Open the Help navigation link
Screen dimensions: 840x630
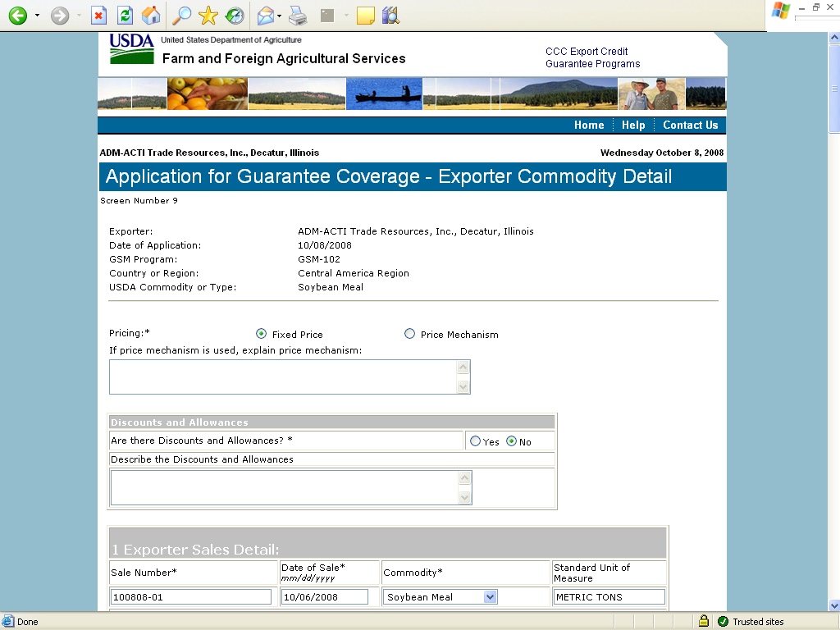(x=633, y=125)
